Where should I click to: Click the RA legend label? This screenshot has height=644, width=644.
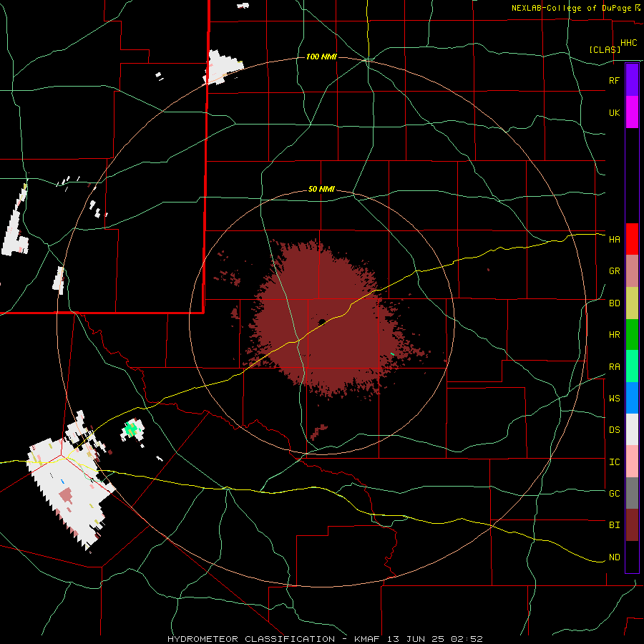point(614,367)
